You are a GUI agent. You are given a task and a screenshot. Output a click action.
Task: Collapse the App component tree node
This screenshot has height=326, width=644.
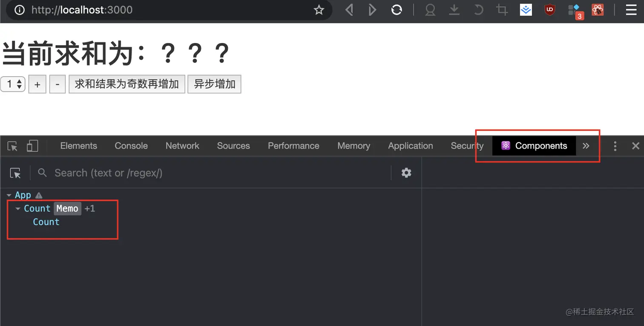9,195
